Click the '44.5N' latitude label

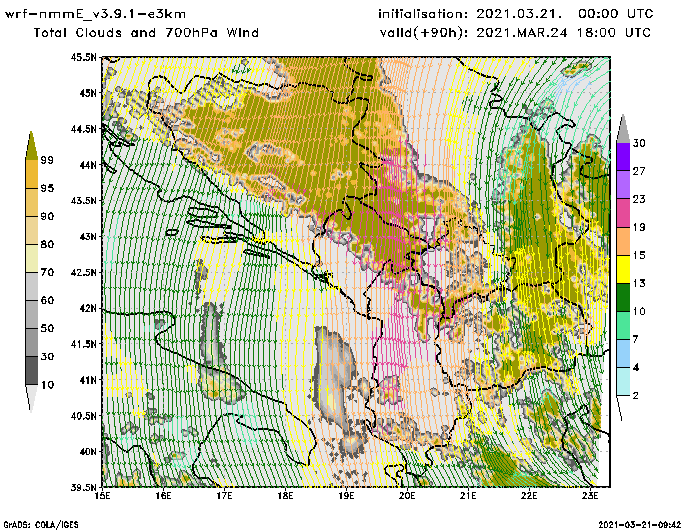pyautogui.click(x=83, y=129)
